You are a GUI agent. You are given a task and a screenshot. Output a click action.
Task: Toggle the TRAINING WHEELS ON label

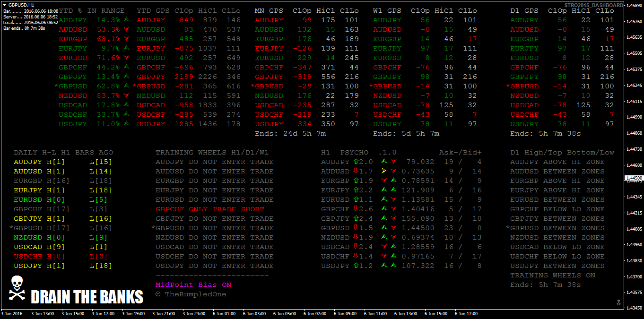point(552,276)
